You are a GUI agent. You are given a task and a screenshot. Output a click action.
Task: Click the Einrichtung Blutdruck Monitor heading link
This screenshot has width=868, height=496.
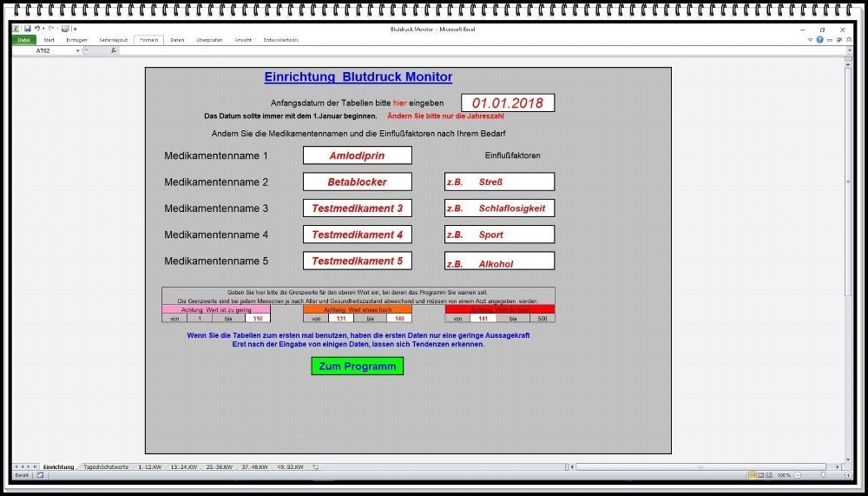pos(358,77)
